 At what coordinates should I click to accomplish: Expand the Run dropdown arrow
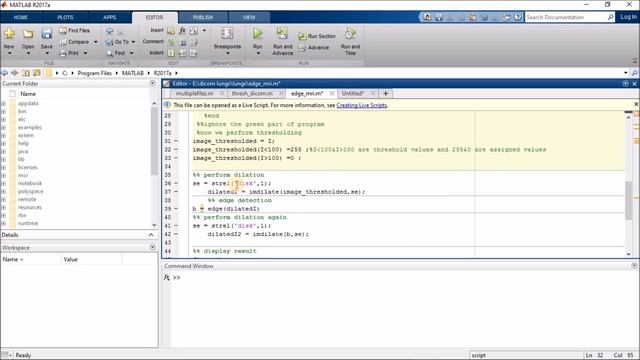pos(258,53)
